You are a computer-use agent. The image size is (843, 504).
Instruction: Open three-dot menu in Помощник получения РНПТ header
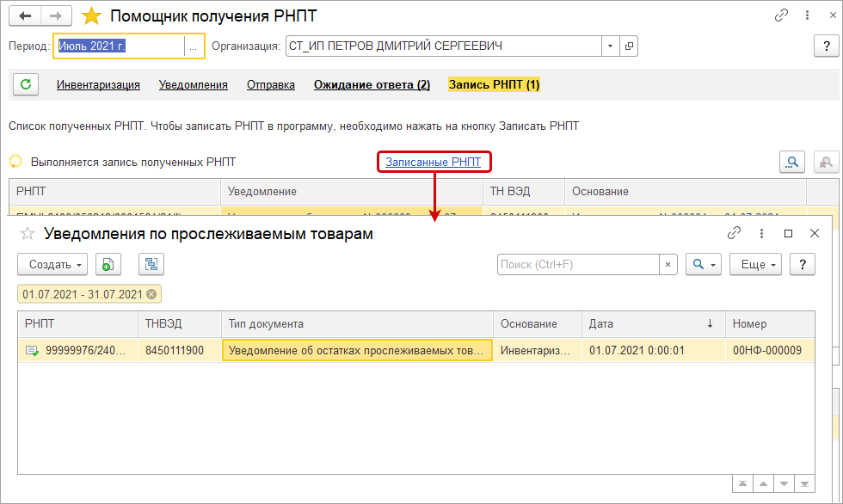807,15
